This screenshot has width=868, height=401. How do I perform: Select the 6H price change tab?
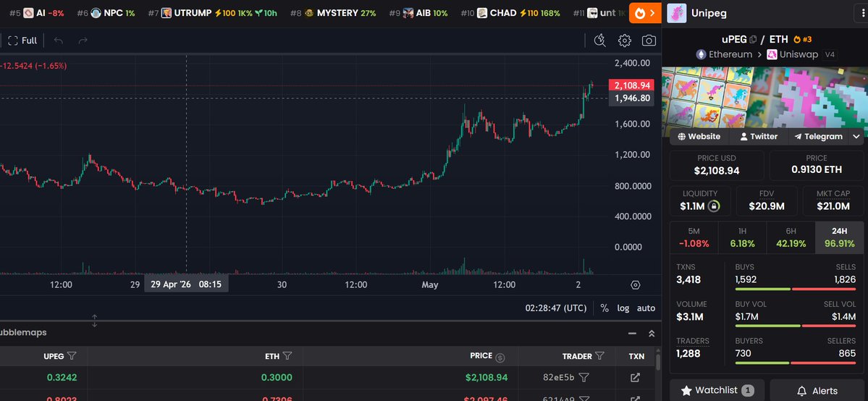791,237
